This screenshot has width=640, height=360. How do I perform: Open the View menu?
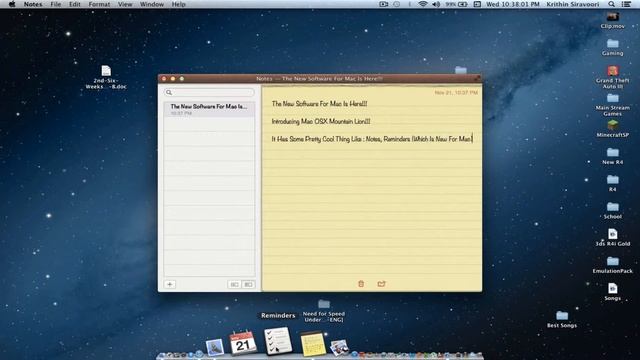[125, 4]
